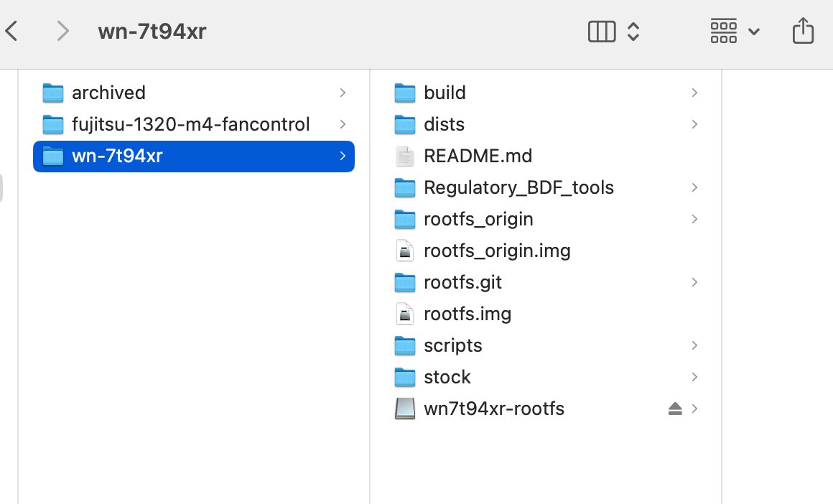Screen dimensions: 833x504
Task: Select the 'stock' folder name
Action: [x=447, y=377]
